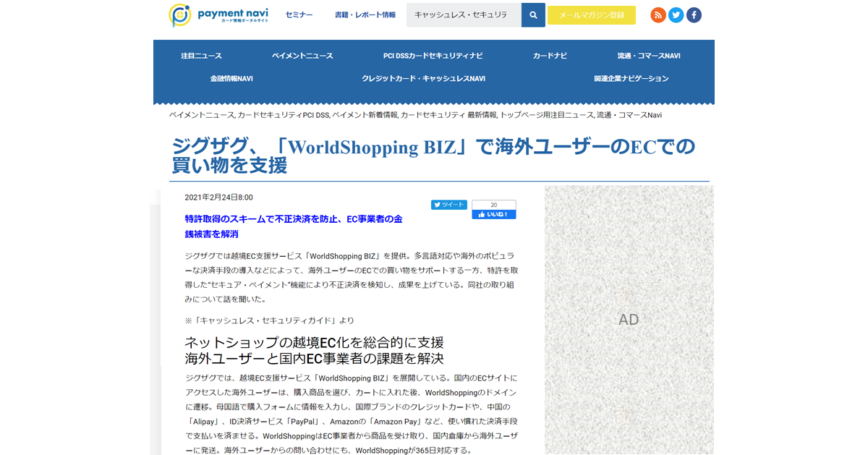Click the heading line 海外ユーザーと国内EC事業者の課題を解決
The image size is (868, 455).
(x=314, y=358)
